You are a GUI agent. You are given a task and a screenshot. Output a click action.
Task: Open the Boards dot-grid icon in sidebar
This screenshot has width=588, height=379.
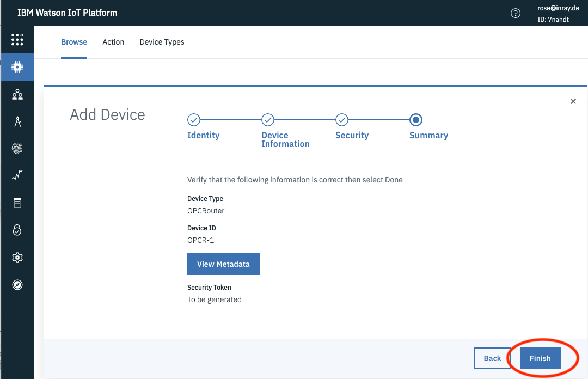tap(17, 40)
